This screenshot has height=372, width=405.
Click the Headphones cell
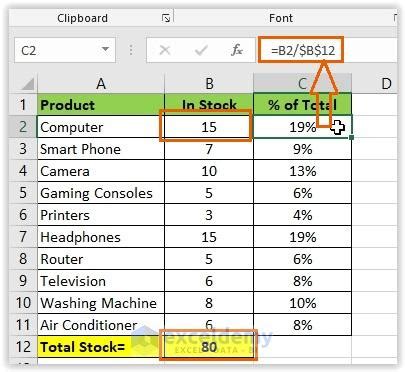pos(101,237)
